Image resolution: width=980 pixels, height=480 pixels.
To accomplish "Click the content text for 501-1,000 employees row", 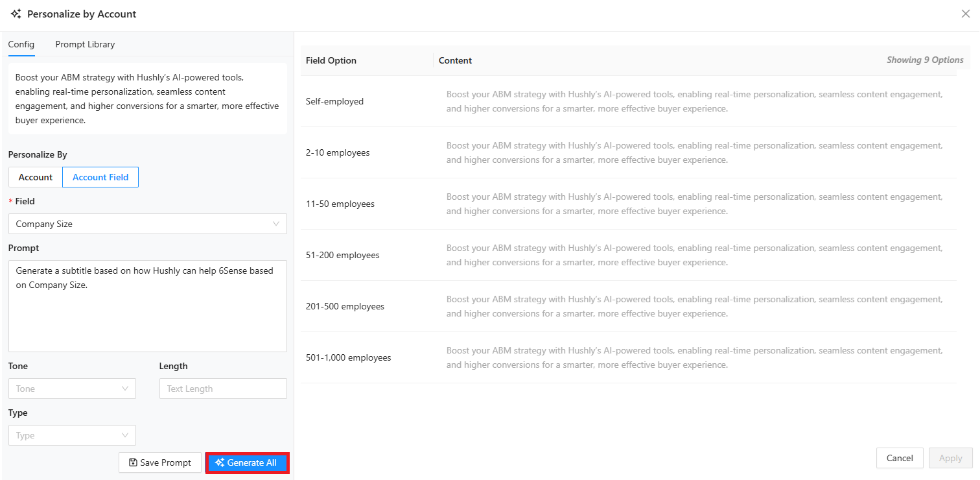I will point(694,357).
